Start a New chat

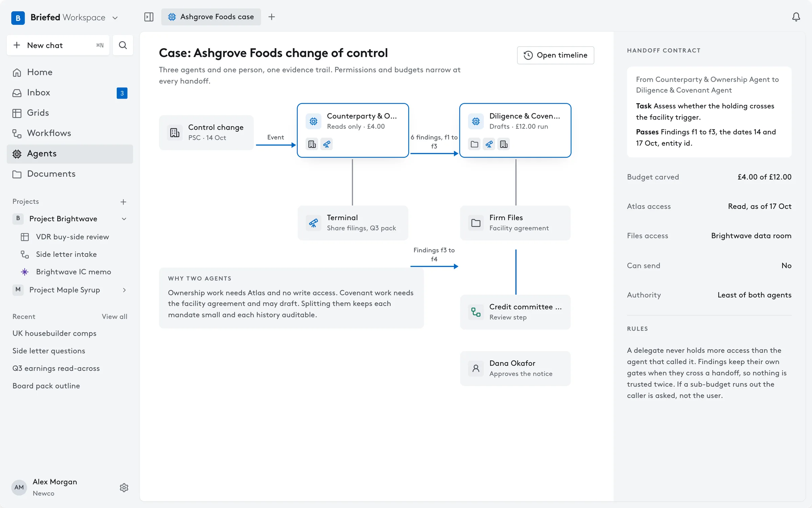(x=58, y=45)
